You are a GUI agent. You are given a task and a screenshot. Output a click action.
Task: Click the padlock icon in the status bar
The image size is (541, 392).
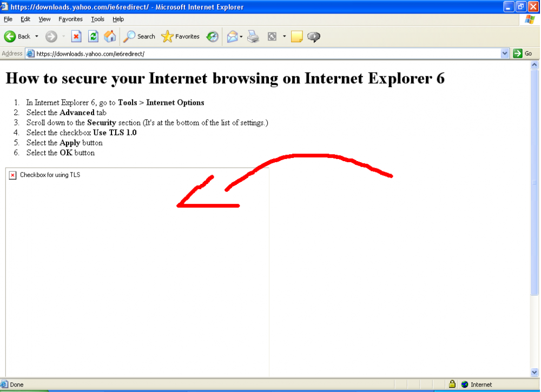click(452, 384)
